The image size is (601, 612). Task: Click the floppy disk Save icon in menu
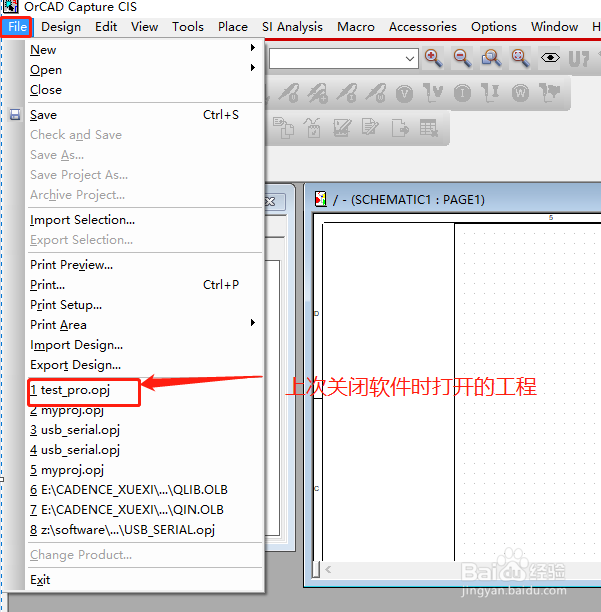[x=15, y=115]
